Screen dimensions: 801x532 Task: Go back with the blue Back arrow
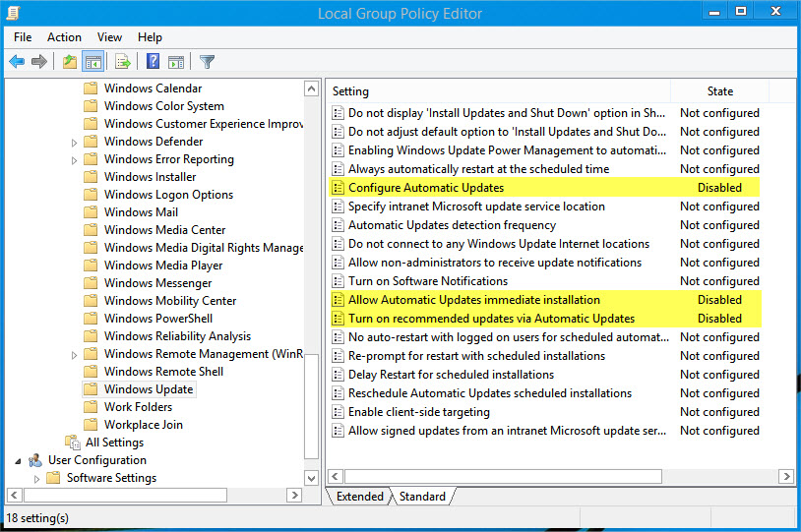point(17,62)
